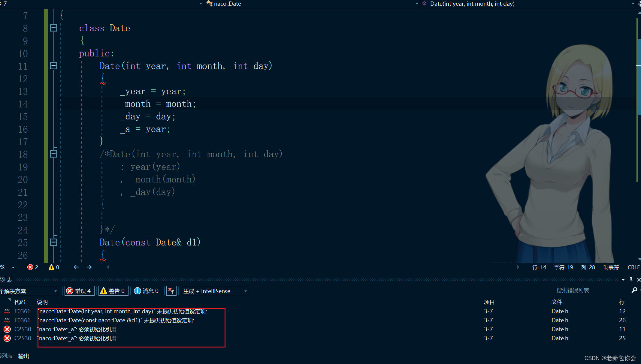This screenshot has width=641, height=364.
Task: Click the horizontal scrollbar left arrow
Action: 108,267
